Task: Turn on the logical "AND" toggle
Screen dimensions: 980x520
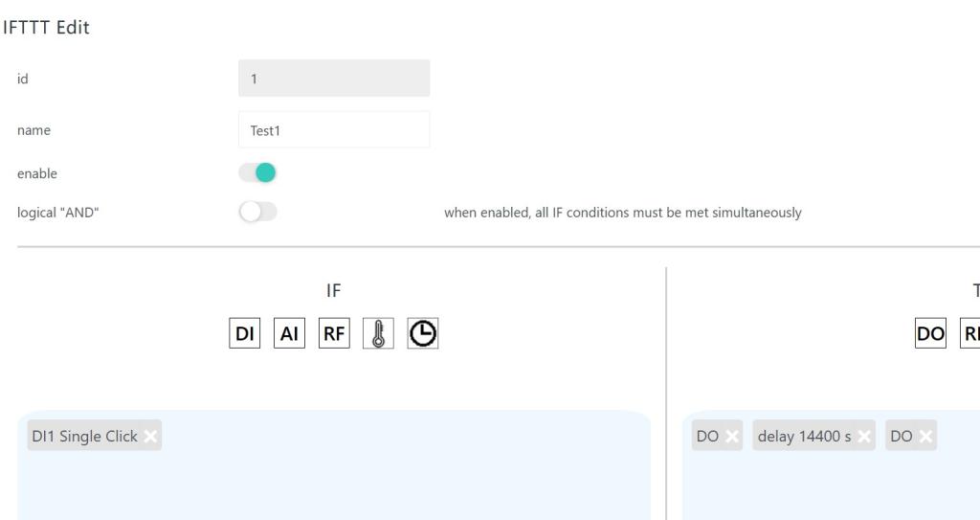Action: point(257,213)
